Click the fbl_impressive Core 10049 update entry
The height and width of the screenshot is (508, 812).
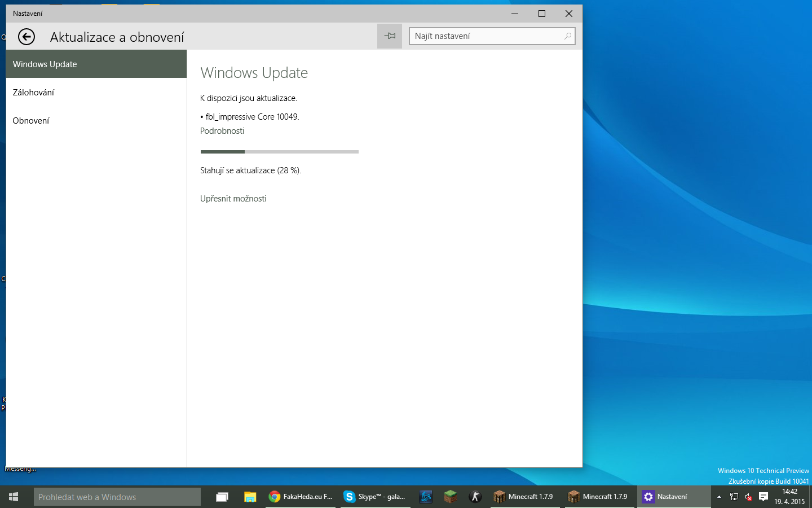click(x=250, y=117)
